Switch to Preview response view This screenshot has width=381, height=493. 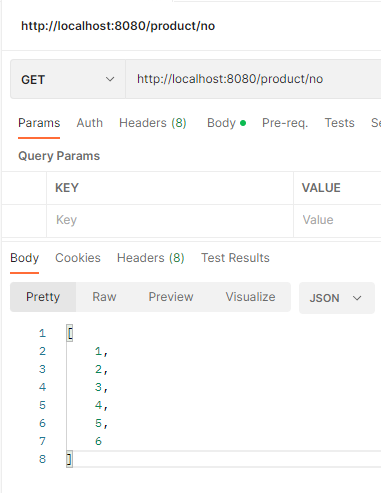coord(171,297)
